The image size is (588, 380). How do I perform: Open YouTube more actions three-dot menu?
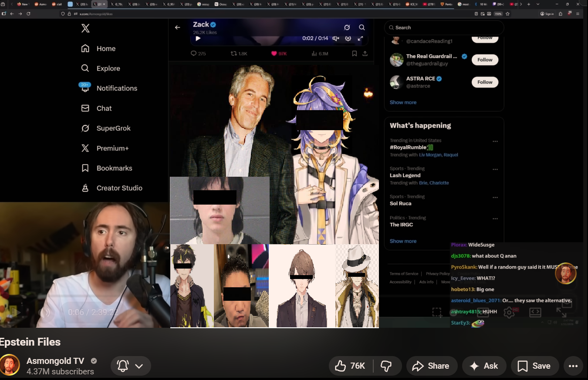(573, 366)
